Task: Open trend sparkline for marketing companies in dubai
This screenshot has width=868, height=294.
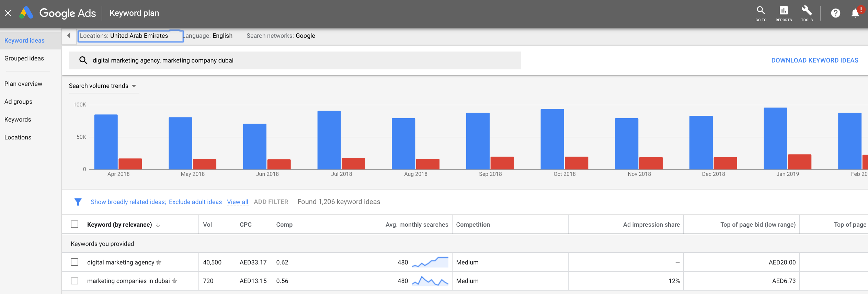Action: tap(430, 281)
